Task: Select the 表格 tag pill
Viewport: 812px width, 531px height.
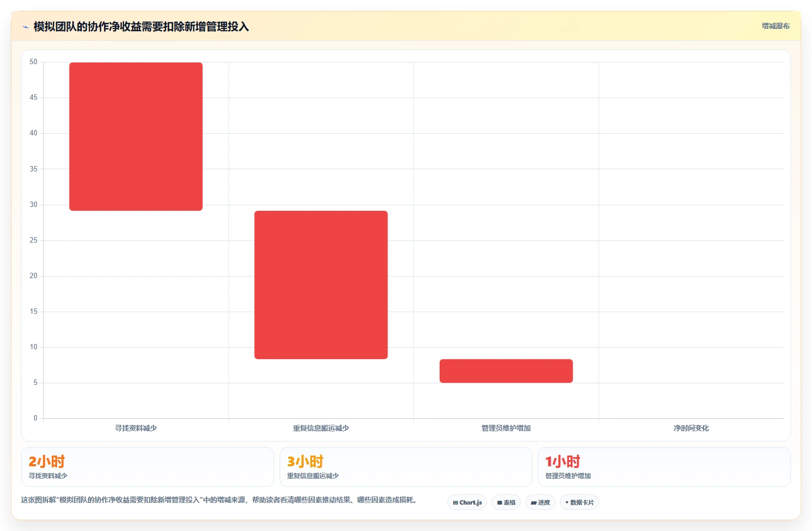Action: (x=506, y=502)
